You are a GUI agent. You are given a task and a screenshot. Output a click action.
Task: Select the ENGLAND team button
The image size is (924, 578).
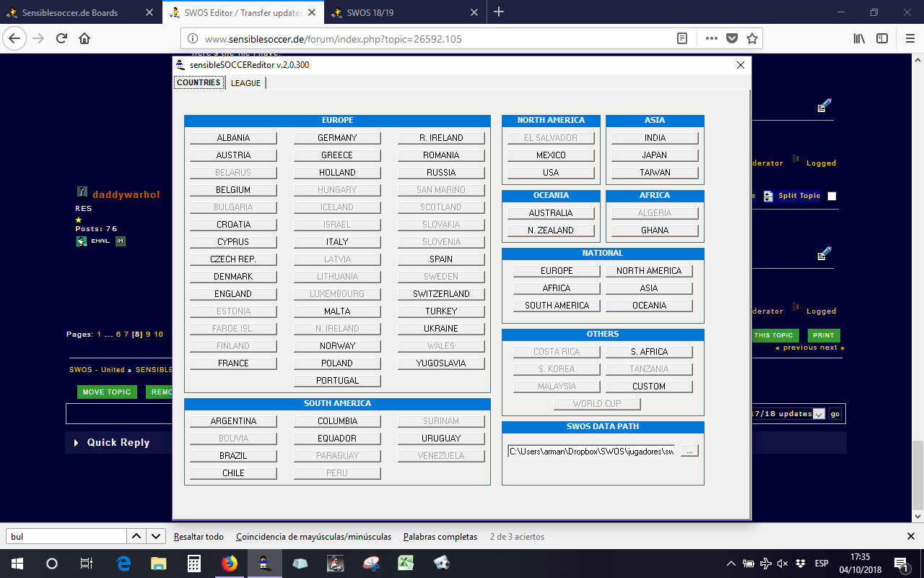[x=233, y=294]
